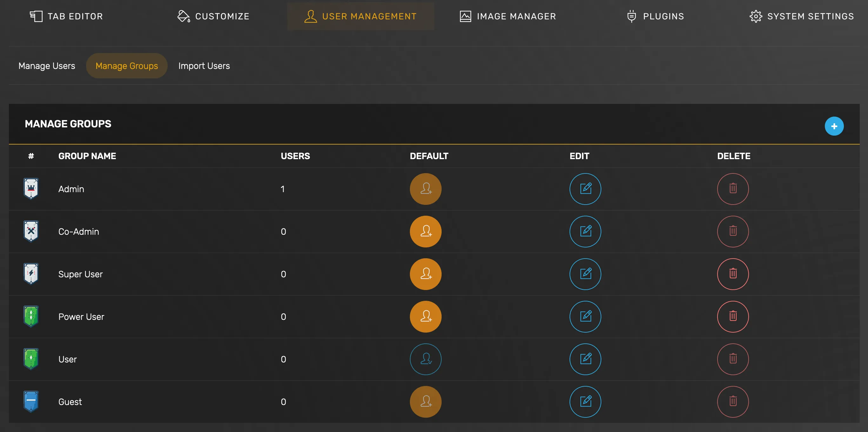Click the Co-Admin group delete trash icon
Image resolution: width=868 pixels, height=432 pixels.
click(x=733, y=232)
